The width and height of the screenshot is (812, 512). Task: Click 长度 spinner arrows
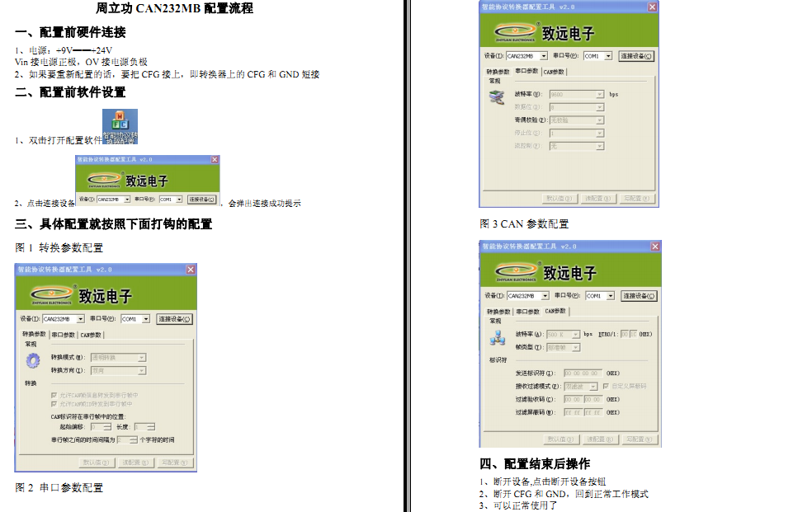click(x=151, y=427)
